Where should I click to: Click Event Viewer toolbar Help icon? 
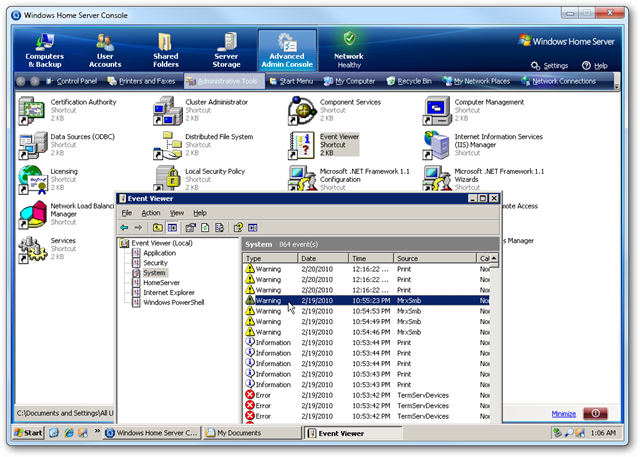click(x=238, y=228)
